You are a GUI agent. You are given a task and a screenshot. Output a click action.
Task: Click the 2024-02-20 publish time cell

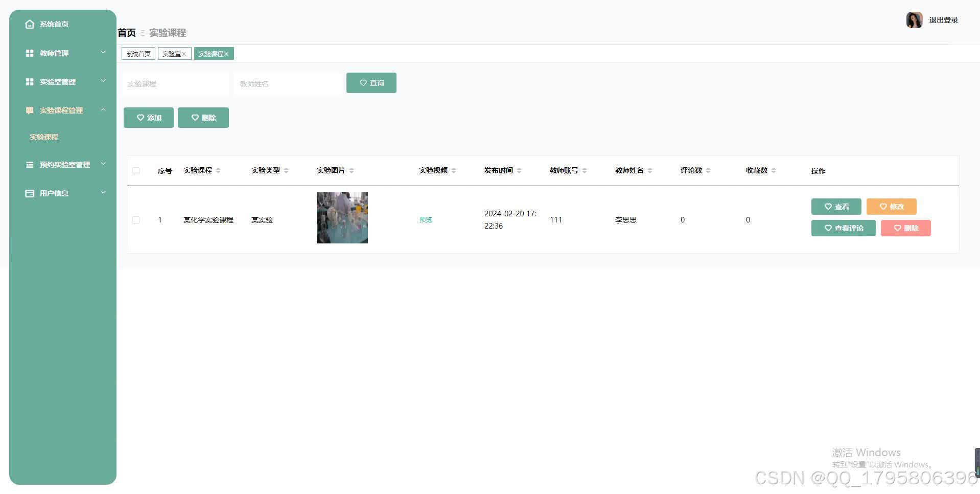coord(510,220)
